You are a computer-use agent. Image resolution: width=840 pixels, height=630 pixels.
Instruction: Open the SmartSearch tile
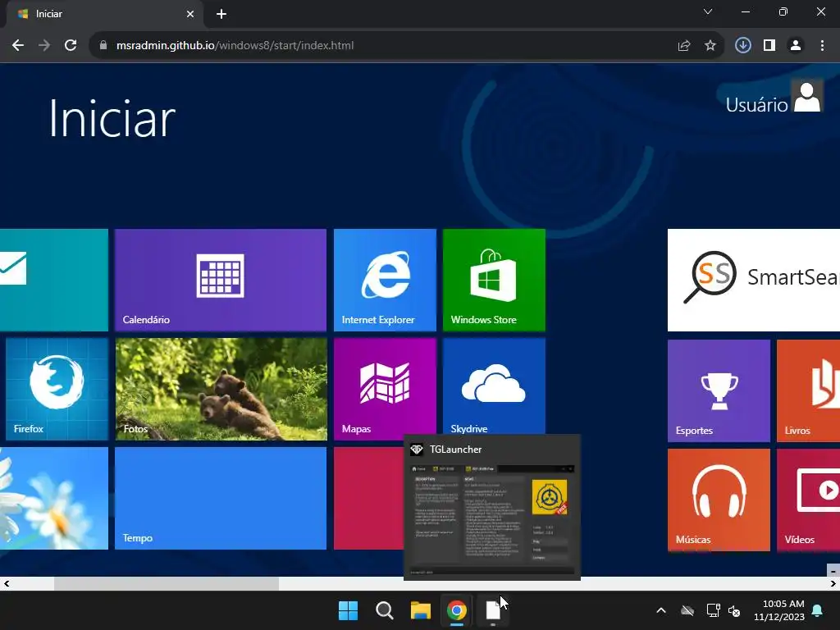[754, 280]
